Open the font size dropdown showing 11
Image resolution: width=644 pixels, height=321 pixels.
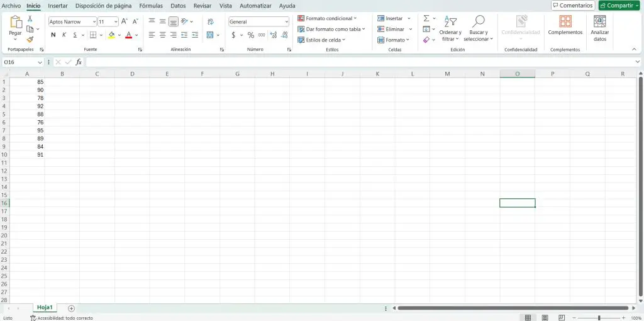pos(116,22)
